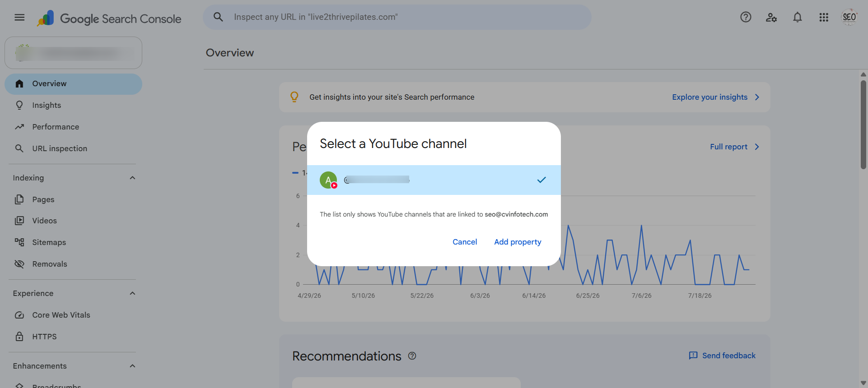Image resolution: width=868 pixels, height=388 pixels.
Task: Click the Inspect any URL search field
Action: point(397,17)
